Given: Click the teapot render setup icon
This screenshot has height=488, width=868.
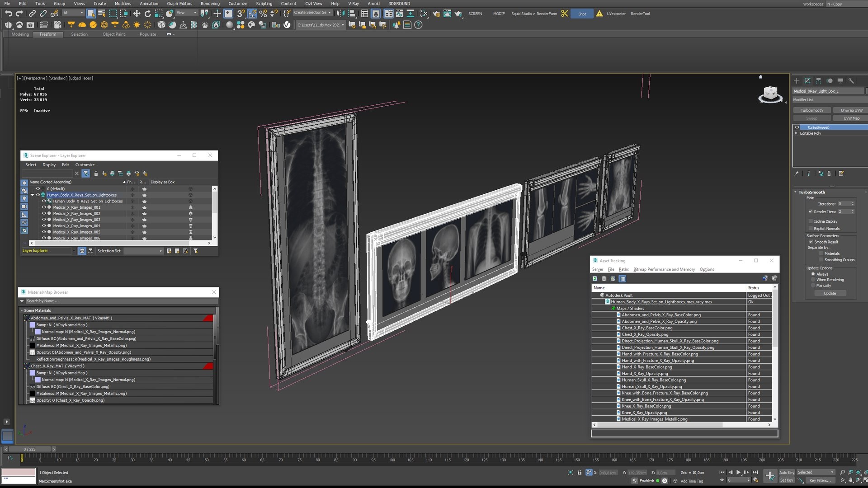Looking at the screenshot, I should coord(436,14).
